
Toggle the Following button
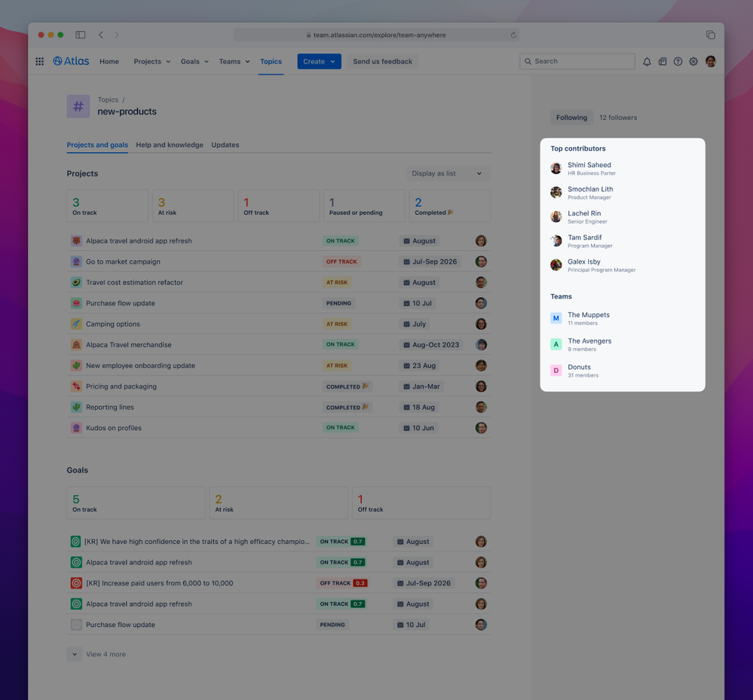[x=571, y=118]
